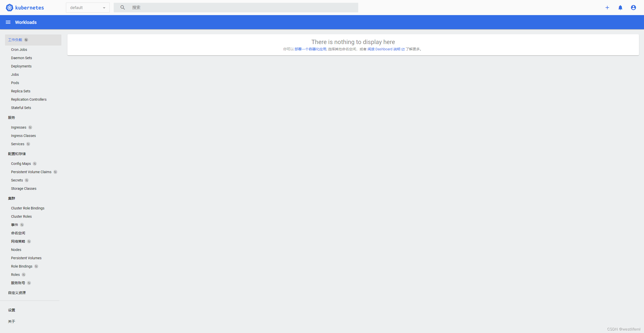Go to Stateful Sets page
The width and height of the screenshot is (644, 333).
(x=21, y=108)
